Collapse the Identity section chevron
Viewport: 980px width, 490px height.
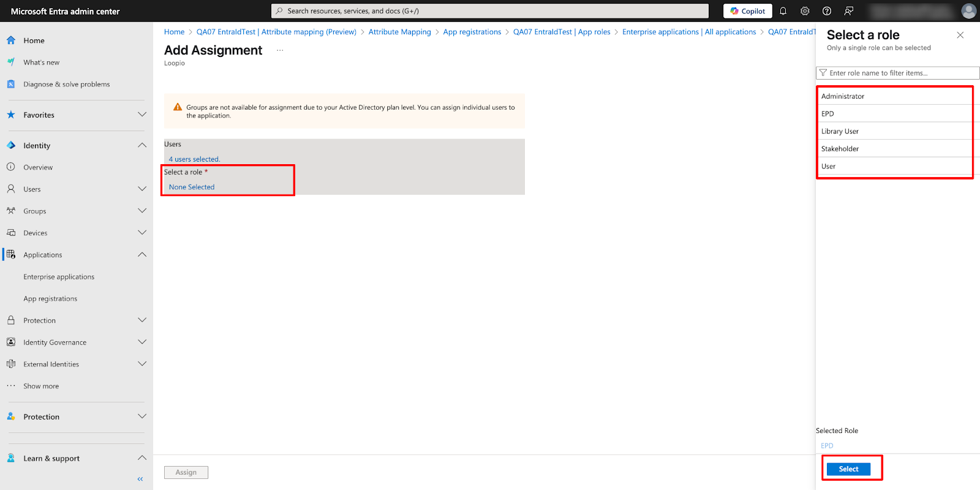coord(142,146)
